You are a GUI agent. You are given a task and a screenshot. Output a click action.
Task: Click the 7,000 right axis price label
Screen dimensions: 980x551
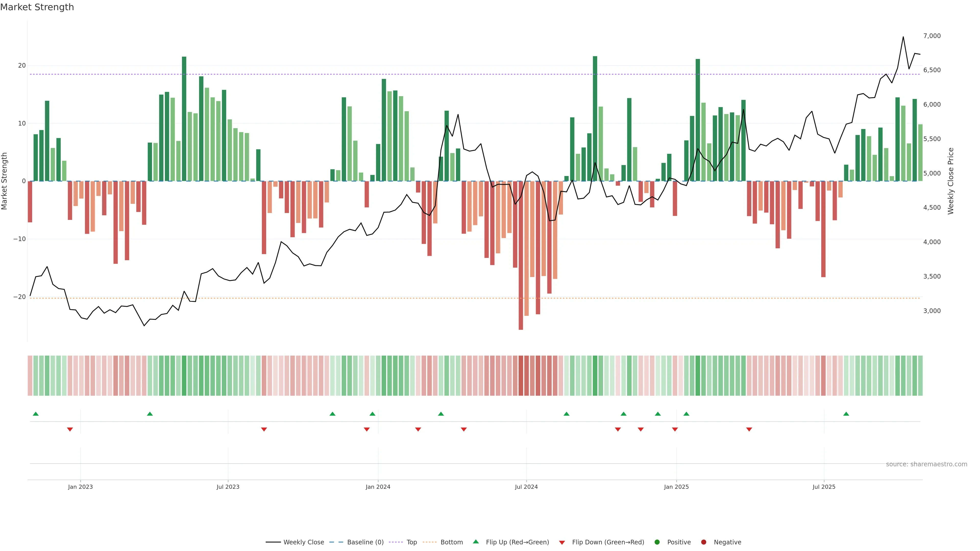pyautogui.click(x=932, y=36)
